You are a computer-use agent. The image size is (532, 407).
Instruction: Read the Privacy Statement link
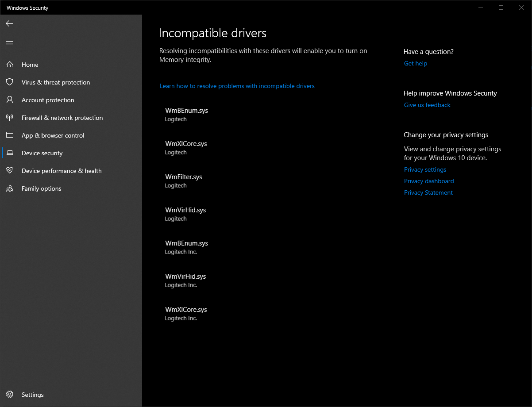[428, 193]
